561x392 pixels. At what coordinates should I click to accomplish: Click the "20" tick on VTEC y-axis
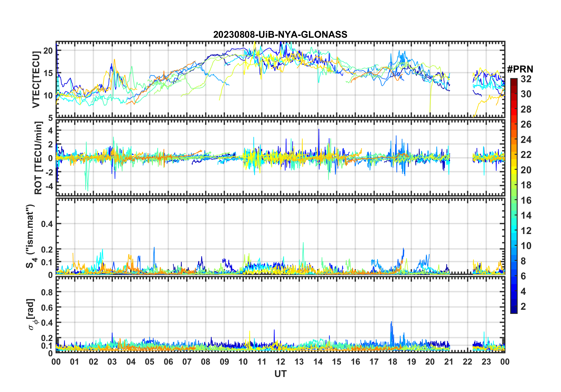click(48, 50)
